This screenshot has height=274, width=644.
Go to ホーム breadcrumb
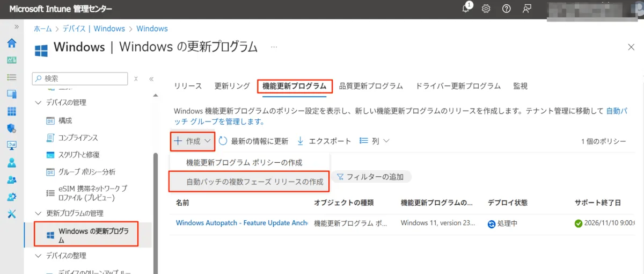pos(43,28)
